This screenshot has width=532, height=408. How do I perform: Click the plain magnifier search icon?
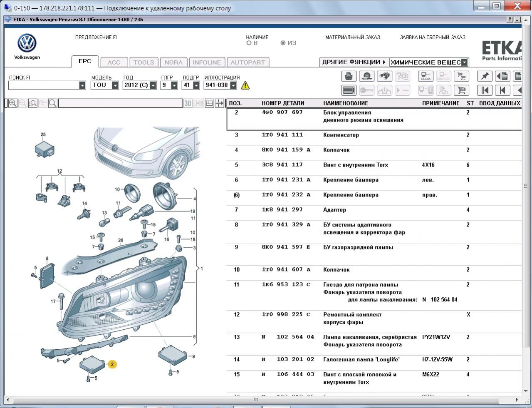pos(53,103)
